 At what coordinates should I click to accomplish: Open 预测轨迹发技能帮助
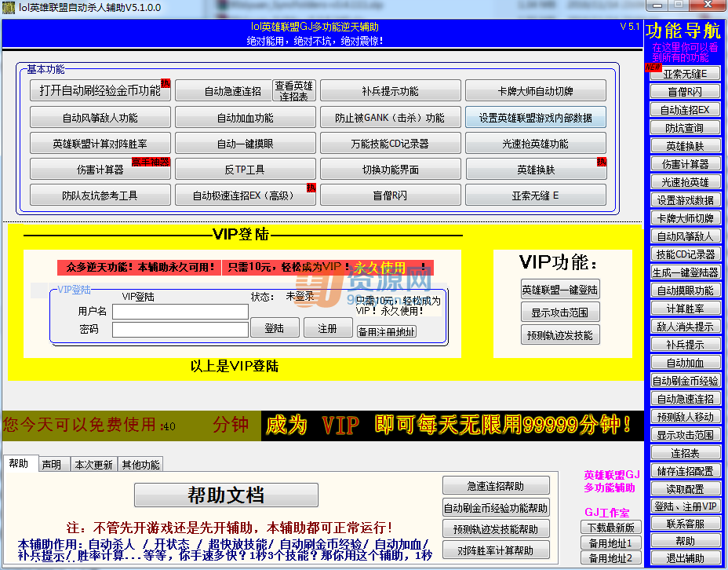point(496,529)
